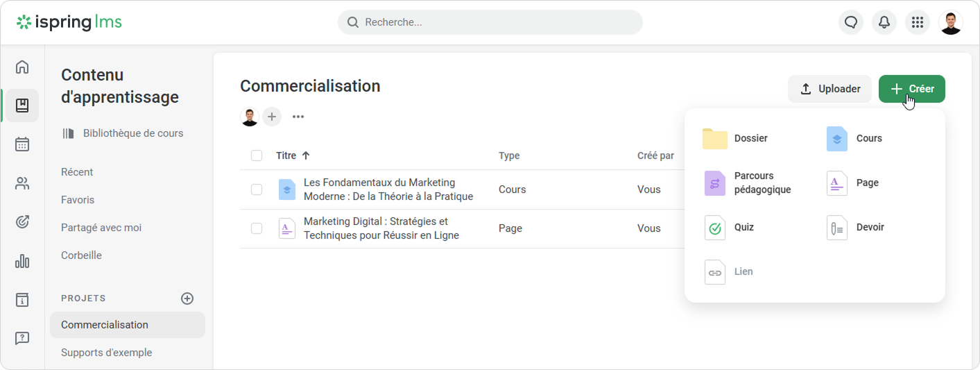Open the chat messages icon
The height and width of the screenshot is (370, 980).
click(851, 22)
